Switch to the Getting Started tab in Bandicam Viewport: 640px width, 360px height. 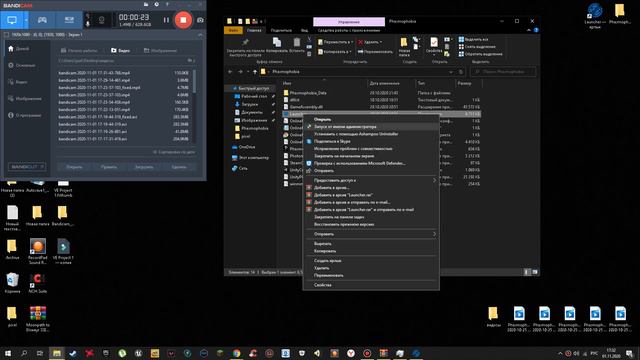[79, 51]
